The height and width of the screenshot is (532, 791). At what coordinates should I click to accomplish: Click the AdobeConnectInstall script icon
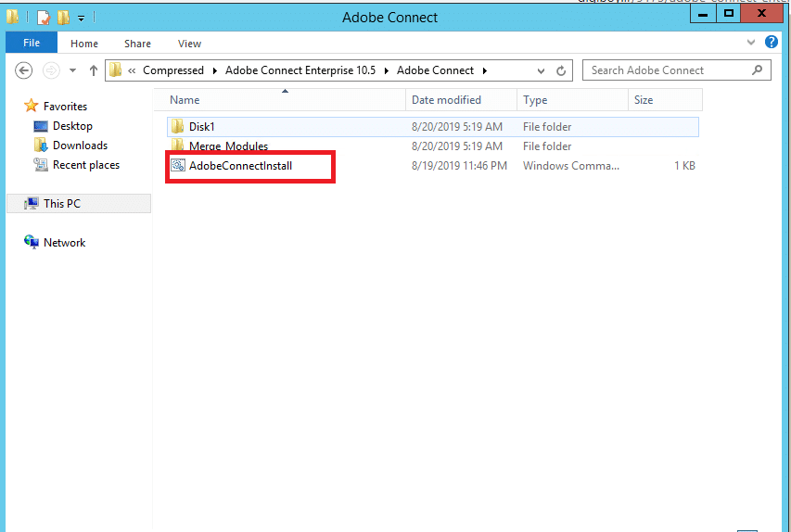(x=177, y=165)
